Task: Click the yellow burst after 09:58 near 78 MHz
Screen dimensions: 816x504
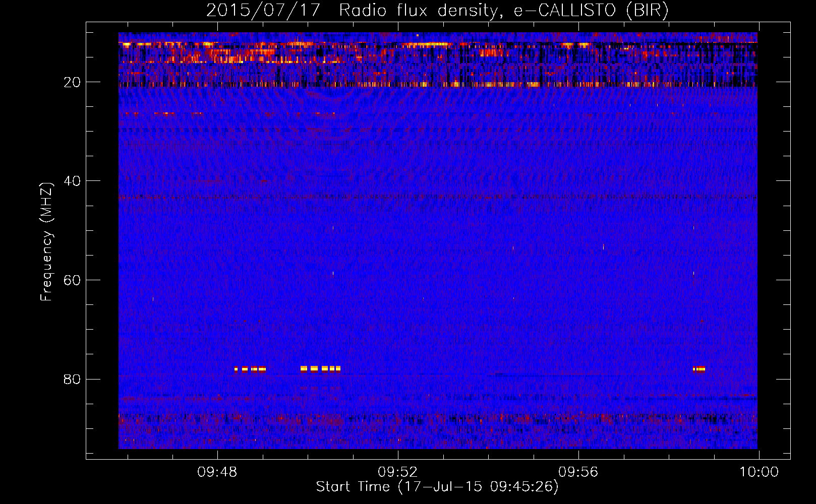Action: pos(699,369)
